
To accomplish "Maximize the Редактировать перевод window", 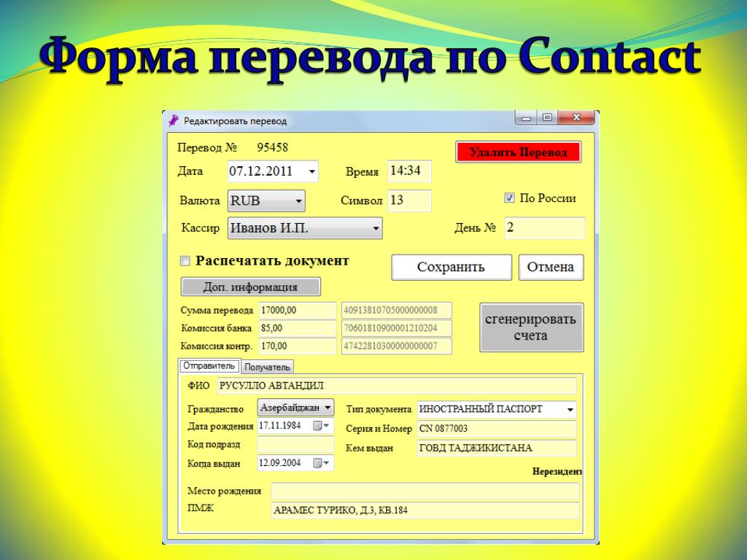I will (547, 117).
